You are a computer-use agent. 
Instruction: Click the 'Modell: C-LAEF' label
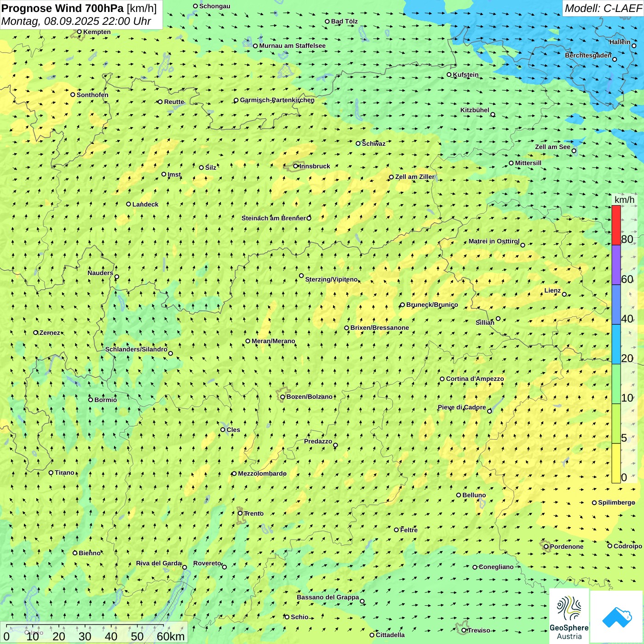(603, 8)
